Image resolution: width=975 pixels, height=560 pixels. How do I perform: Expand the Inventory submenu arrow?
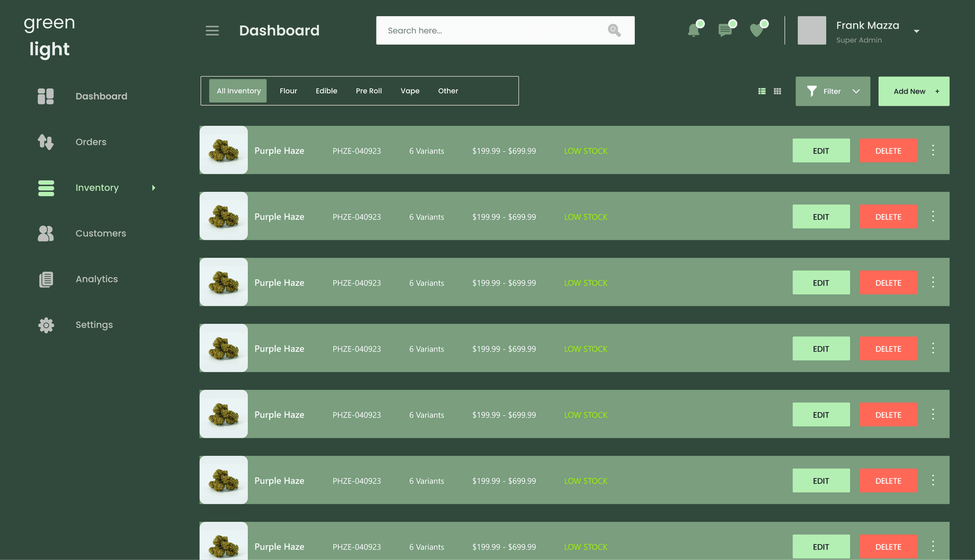pos(154,188)
